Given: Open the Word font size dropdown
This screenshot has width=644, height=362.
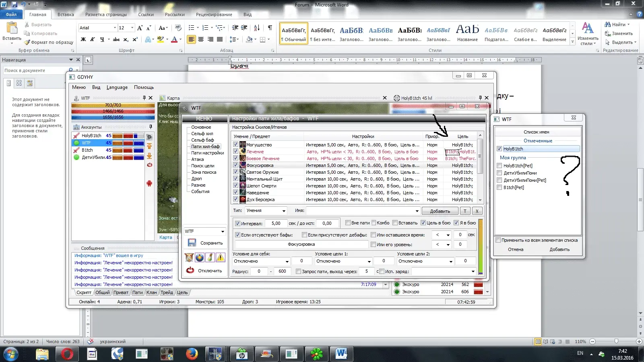Looking at the screenshot, I should (x=132, y=28).
